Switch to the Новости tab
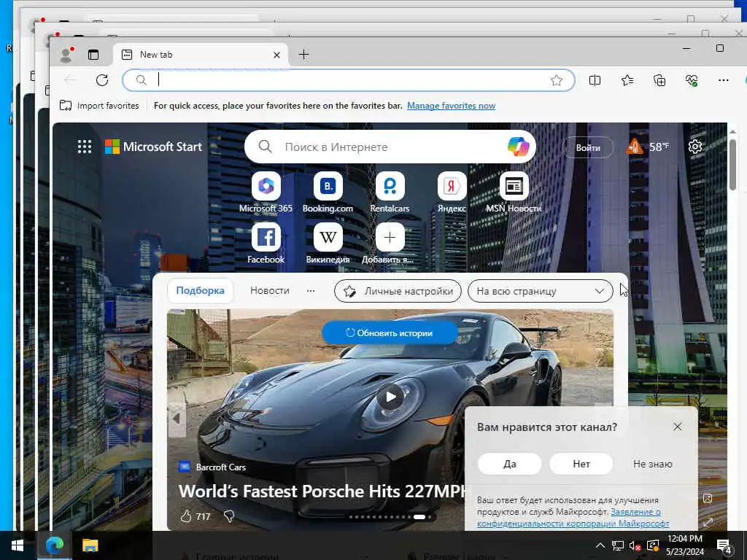This screenshot has width=747, height=560. pos(270,290)
